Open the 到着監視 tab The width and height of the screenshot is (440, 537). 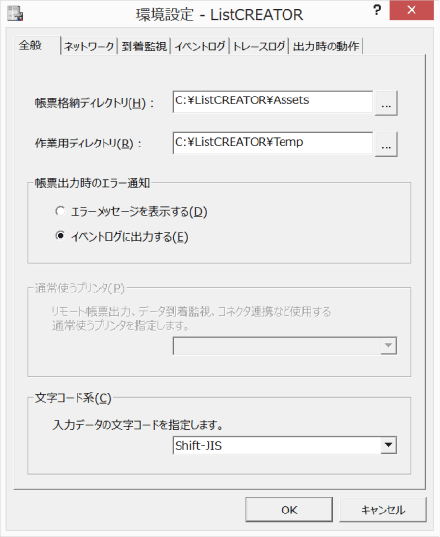[x=144, y=46]
